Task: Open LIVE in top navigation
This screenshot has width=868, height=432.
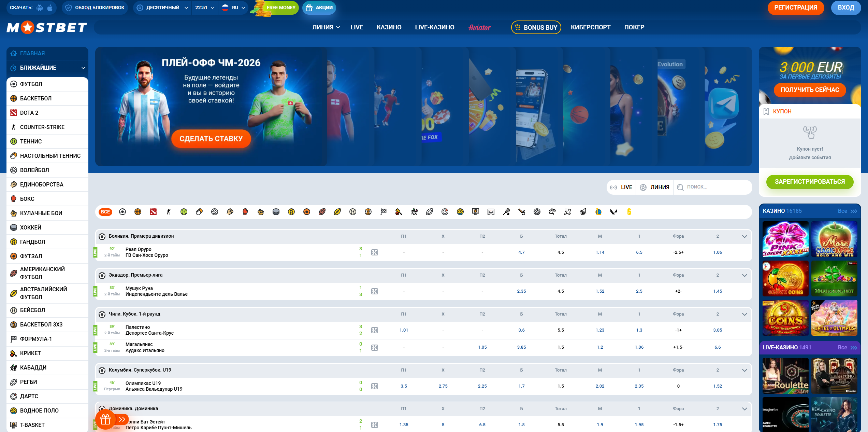Action: click(x=357, y=27)
